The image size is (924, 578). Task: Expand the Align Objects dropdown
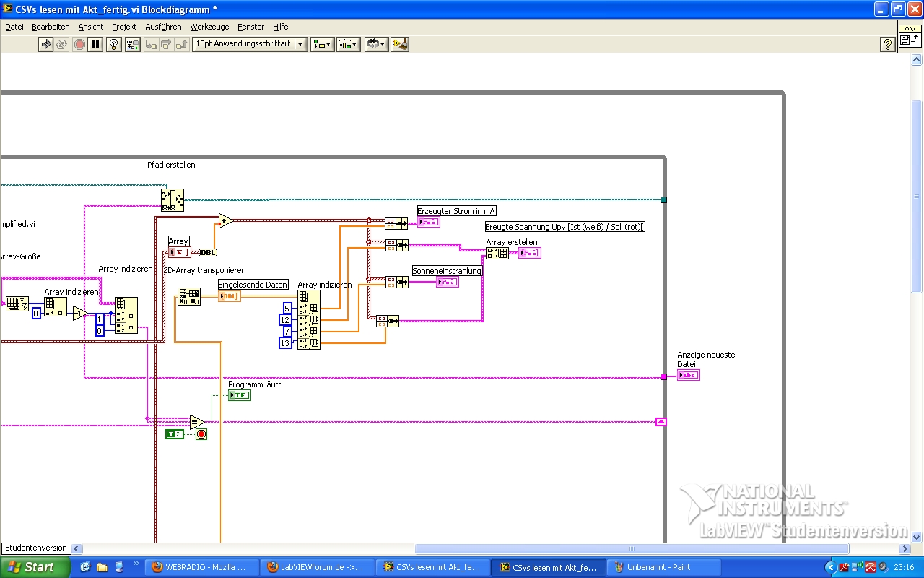[321, 44]
